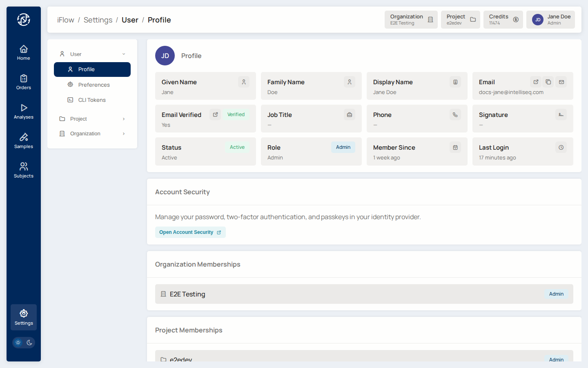Image resolution: width=588 pixels, height=368 pixels.
Task: Switch to light theme with the sun toggle
Action: 18,343
